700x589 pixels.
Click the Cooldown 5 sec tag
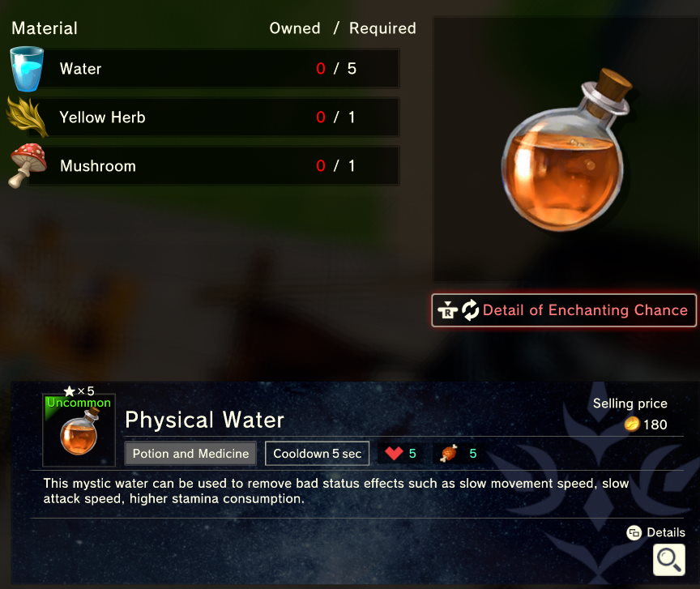point(317,454)
